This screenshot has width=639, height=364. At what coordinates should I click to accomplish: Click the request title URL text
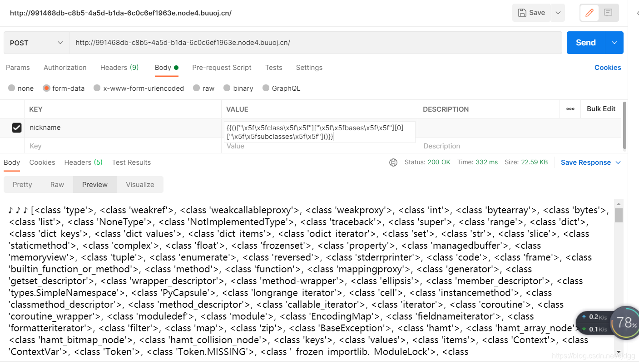pyautogui.click(x=121, y=13)
